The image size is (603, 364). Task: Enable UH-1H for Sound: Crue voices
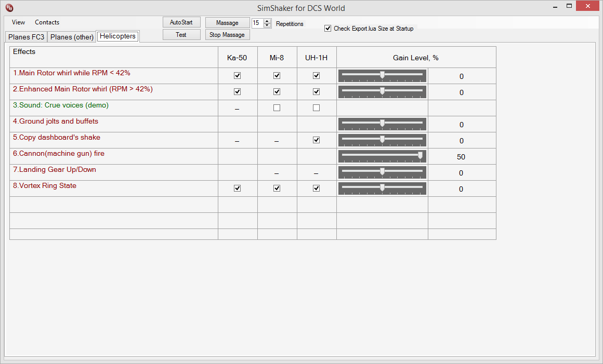(317, 108)
